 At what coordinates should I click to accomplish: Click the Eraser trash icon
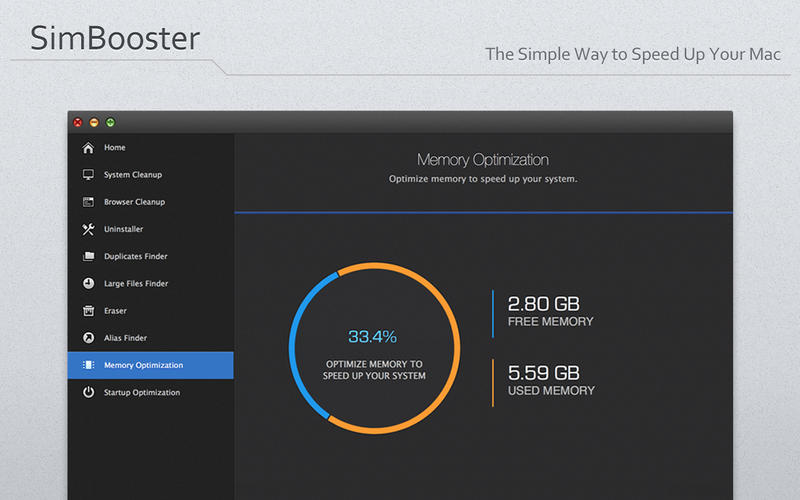88,311
